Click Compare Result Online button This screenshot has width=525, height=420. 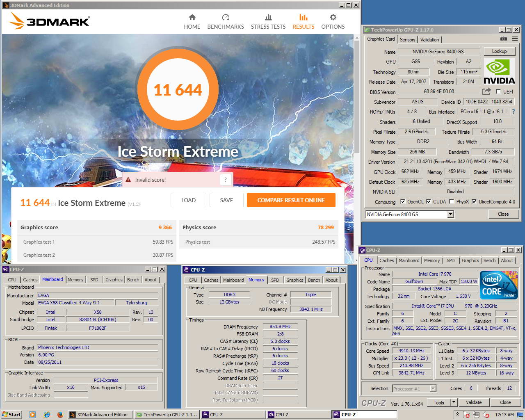(x=291, y=200)
